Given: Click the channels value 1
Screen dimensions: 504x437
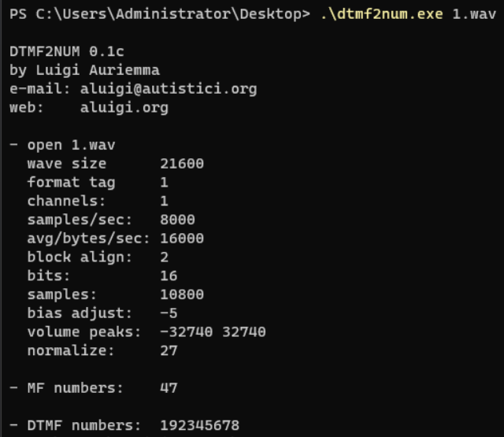Looking at the screenshot, I should (x=164, y=201).
